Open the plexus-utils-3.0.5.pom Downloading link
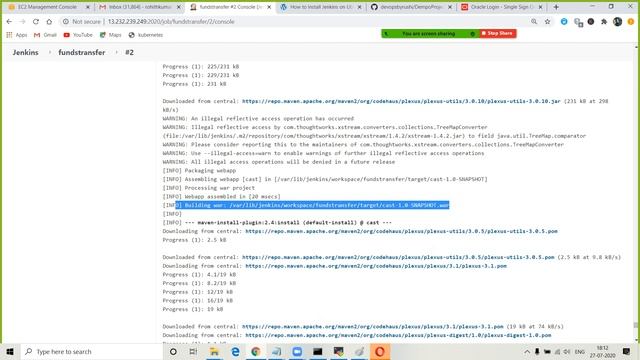Screen dimensions: 640x360 (401, 231)
